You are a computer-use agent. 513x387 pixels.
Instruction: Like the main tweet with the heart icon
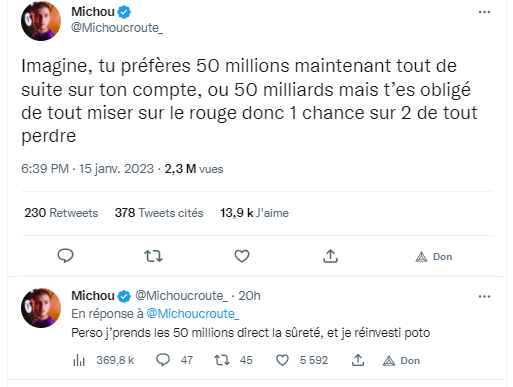(x=242, y=256)
